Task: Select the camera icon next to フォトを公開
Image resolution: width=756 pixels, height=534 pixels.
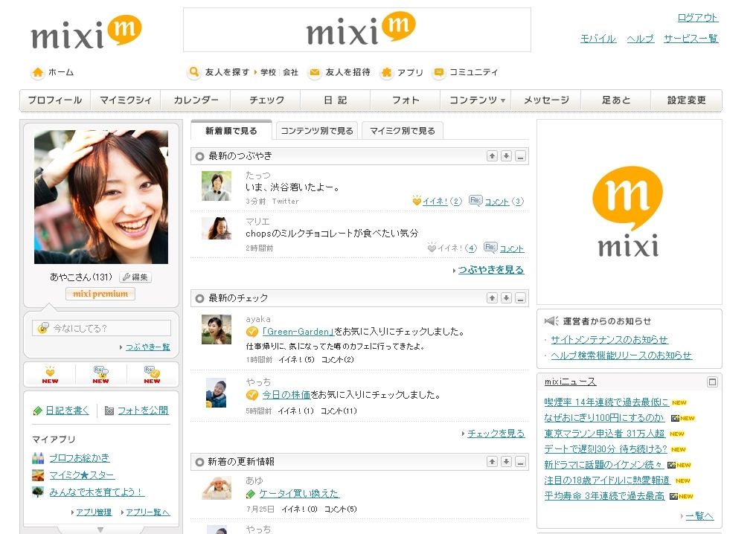Action: pos(108,411)
